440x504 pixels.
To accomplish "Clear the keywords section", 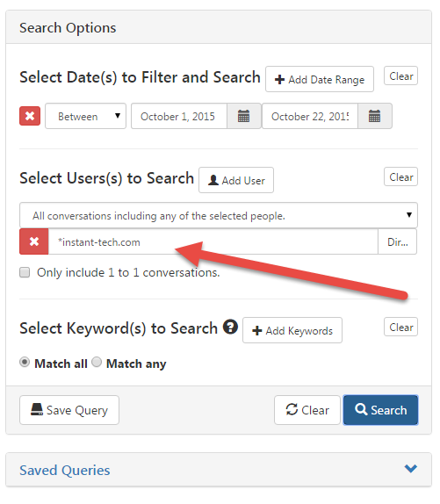I will 400,327.
